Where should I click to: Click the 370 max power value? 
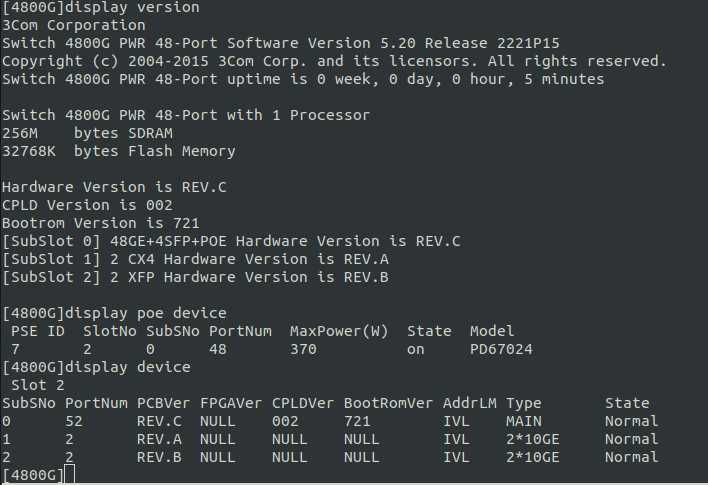coord(303,349)
